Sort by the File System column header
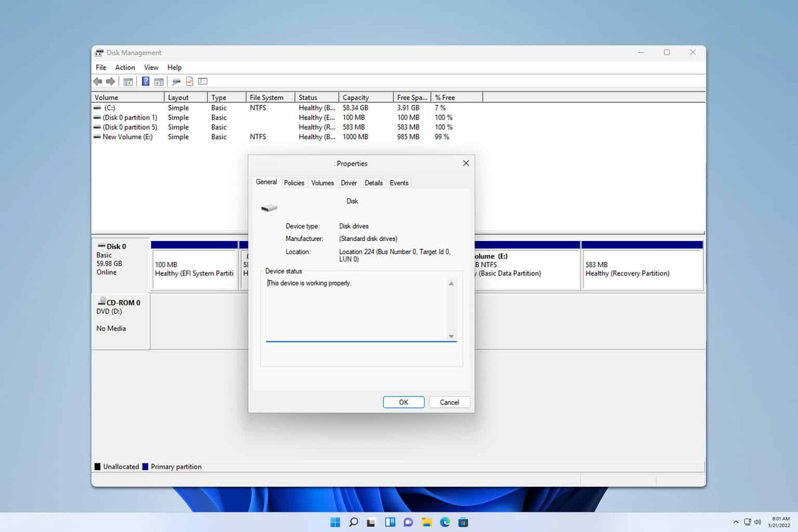Image resolution: width=798 pixels, height=532 pixels. pos(271,97)
